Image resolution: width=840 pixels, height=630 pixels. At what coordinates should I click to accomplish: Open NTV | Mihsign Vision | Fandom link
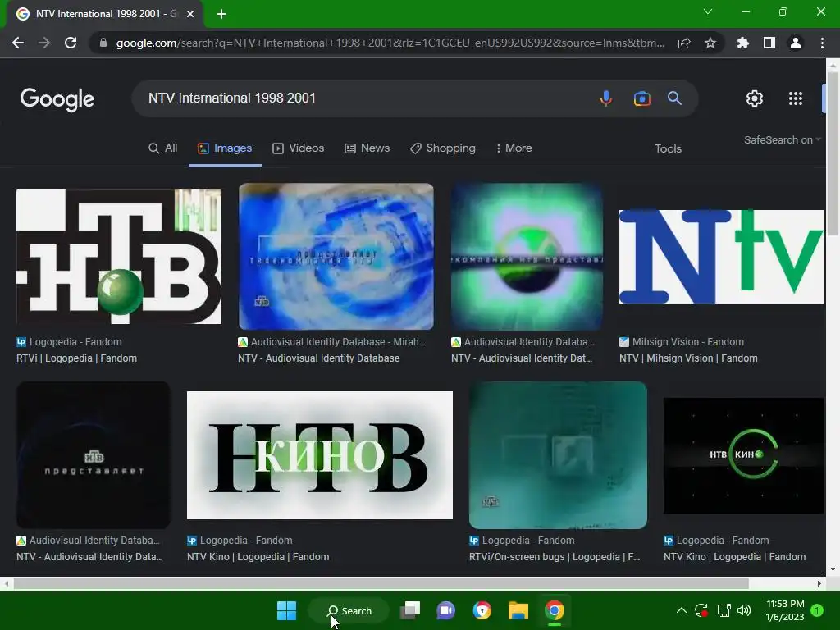click(688, 358)
